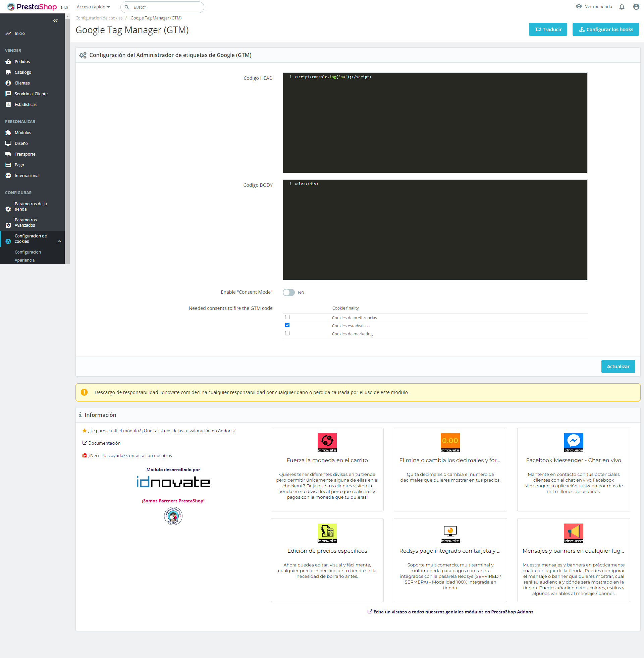The height and width of the screenshot is (658, 644).
Task: Collapse the Configuracion de cookies menu
Action: tap(60, 241)
